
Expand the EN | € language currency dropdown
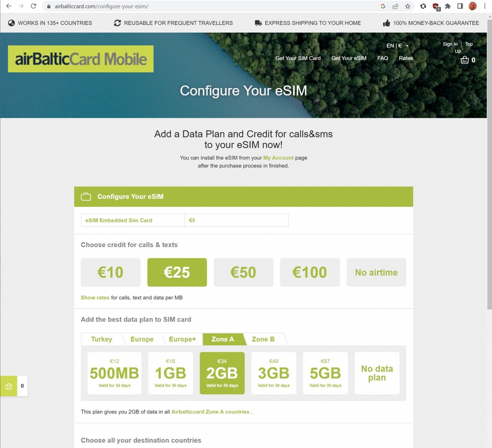[397, 46]
